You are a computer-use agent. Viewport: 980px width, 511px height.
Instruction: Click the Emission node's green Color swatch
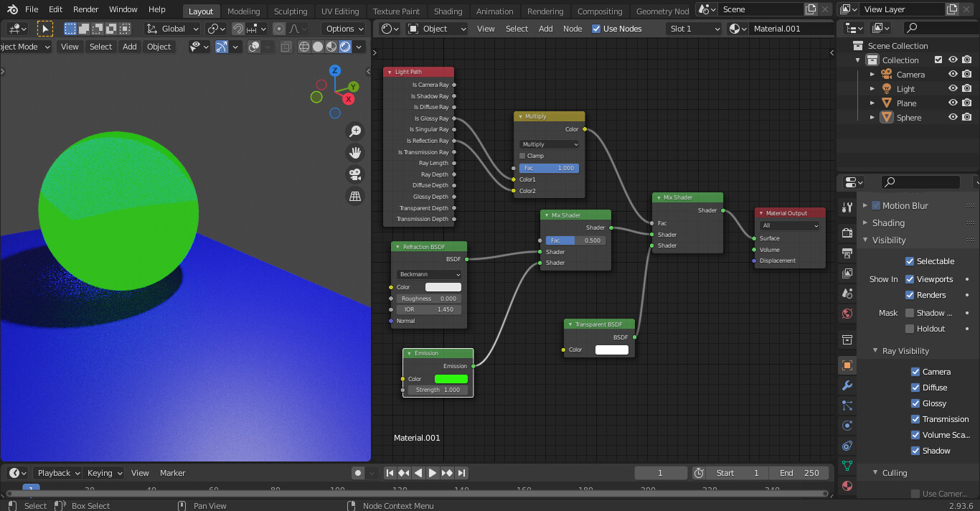tap(451, 379)
